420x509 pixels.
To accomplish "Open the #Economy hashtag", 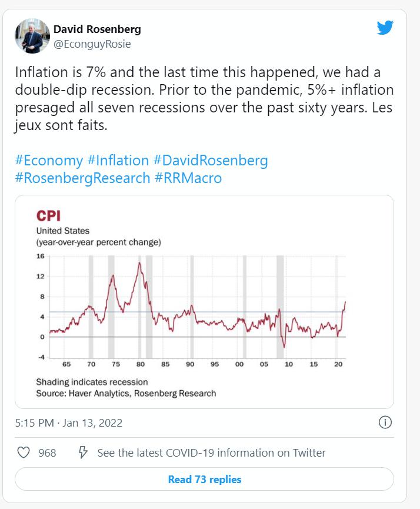I will point(49,161).
